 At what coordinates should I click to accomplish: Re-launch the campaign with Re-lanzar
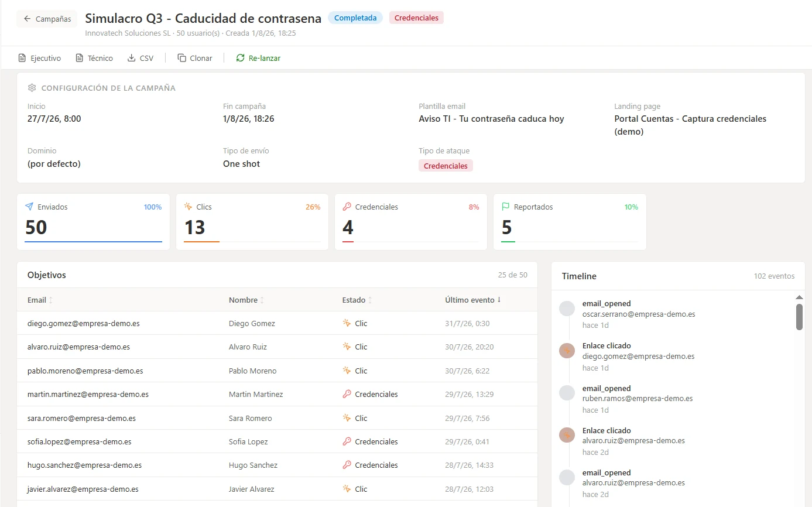tap(258, 58)
